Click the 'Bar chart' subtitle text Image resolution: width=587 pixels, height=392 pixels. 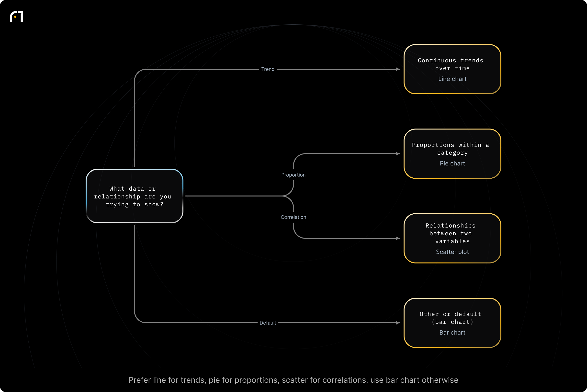tap(452, 333)
